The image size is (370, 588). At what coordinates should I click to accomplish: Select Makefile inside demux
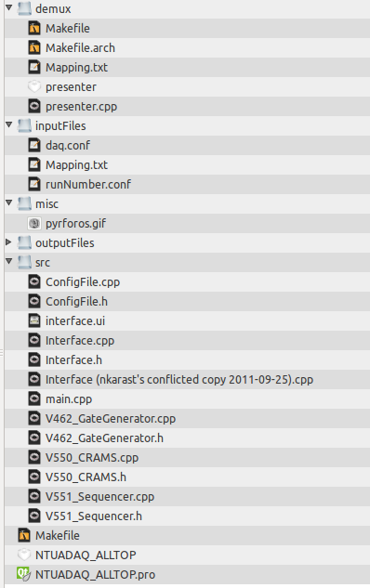[68, 28]
